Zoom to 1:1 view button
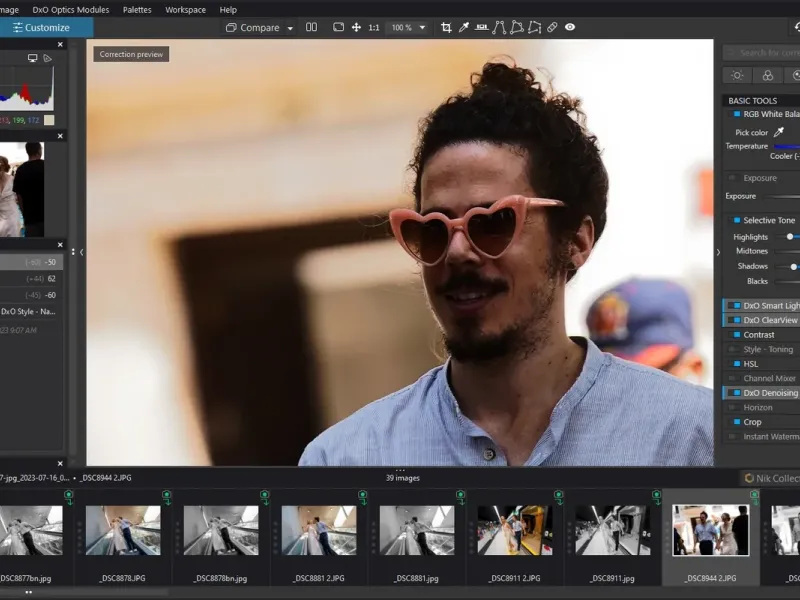Viewport: 800px width, 600px height. coord(374,28)
